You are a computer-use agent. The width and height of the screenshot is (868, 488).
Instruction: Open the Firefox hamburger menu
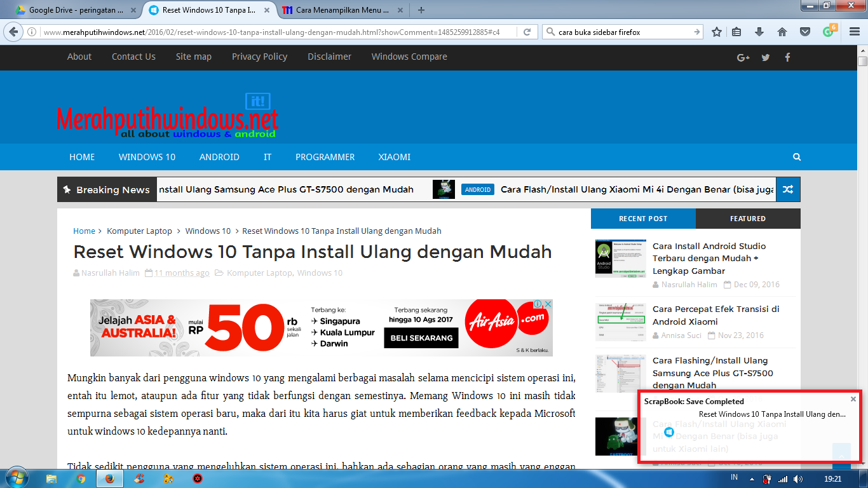(855, 32)
